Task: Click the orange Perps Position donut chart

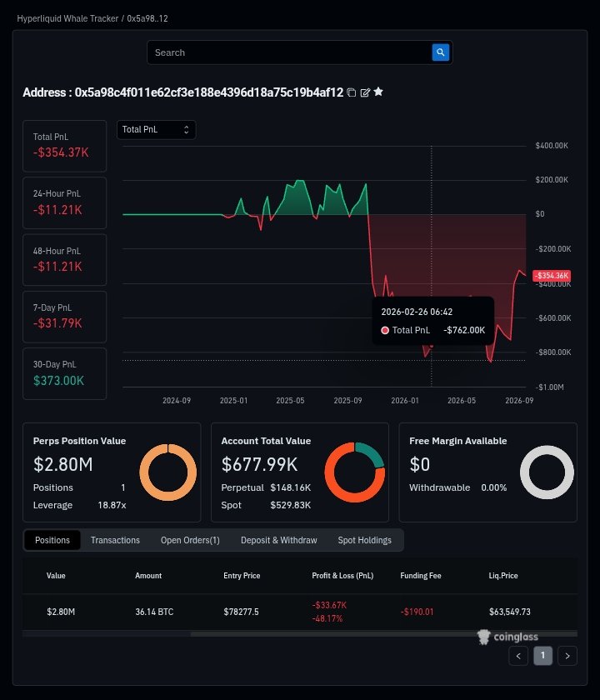Action: click(167, 472)
